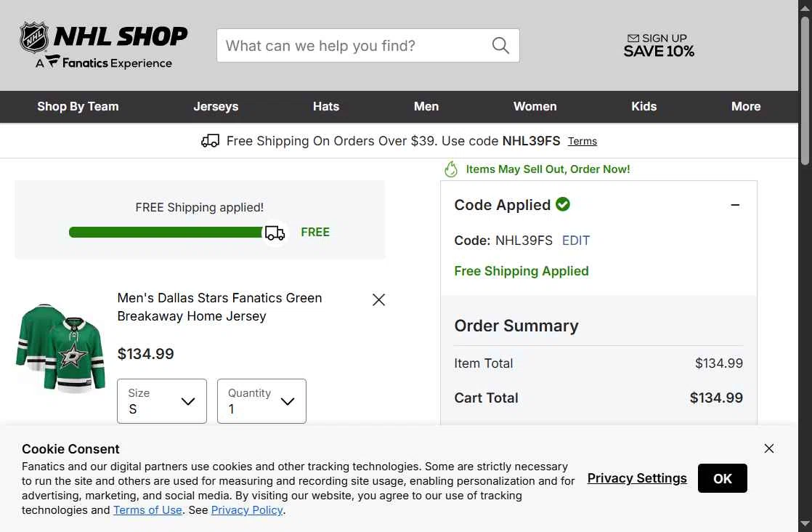Viewport: 812px width, 532px height.
Task: Open the Quantity dropdown
Action: [261, 401]
